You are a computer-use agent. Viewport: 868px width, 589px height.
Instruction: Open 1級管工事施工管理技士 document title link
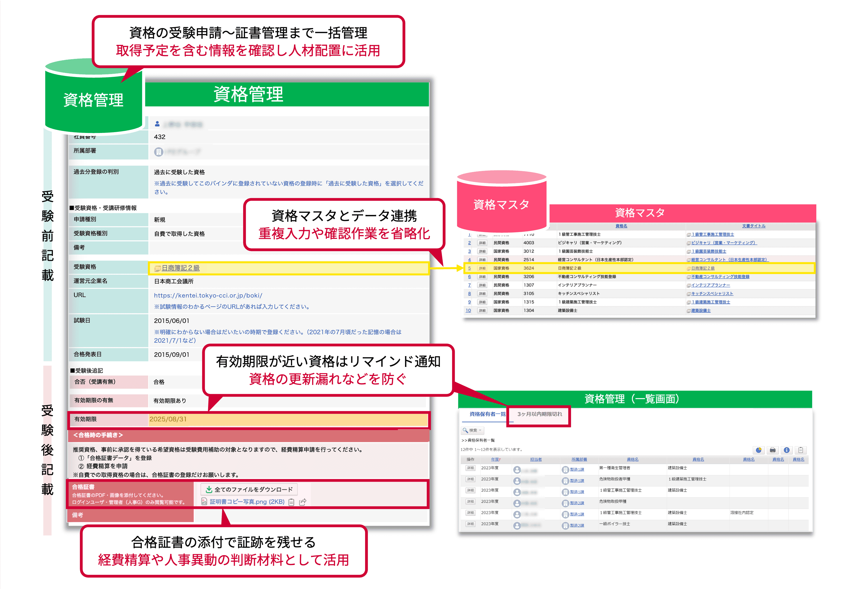pos(713,234)
